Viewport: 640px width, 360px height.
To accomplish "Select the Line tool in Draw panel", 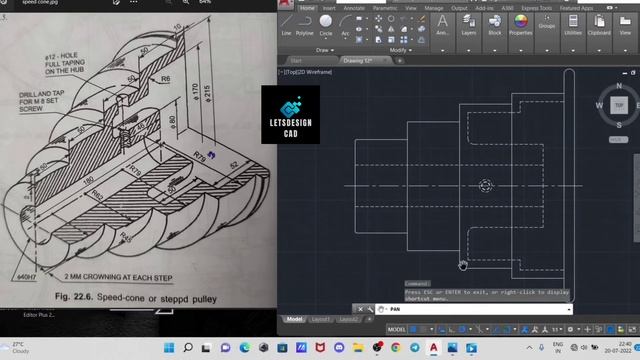I will click(x=286, y=24).
